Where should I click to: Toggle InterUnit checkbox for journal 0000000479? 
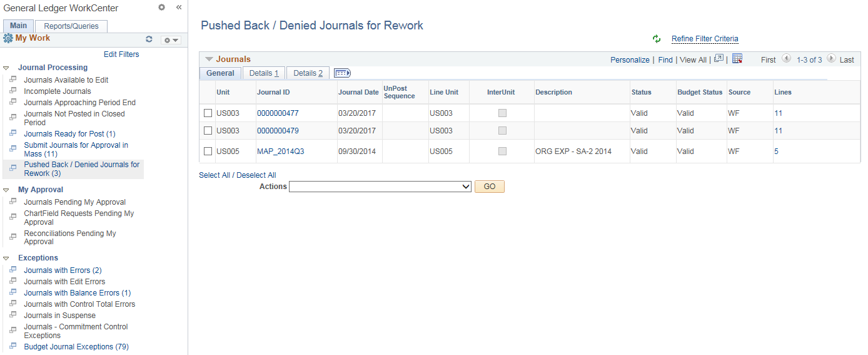[502, 131]
